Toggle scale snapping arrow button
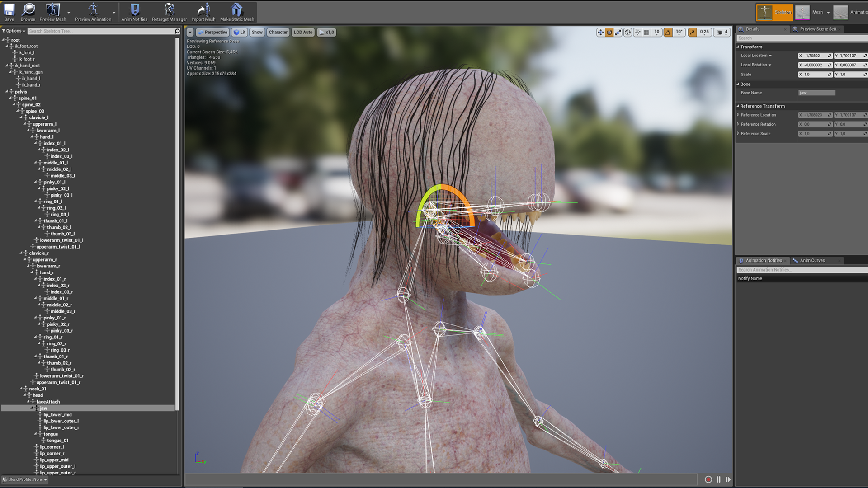The image size is (868, 488). click(x=692, y=32)
